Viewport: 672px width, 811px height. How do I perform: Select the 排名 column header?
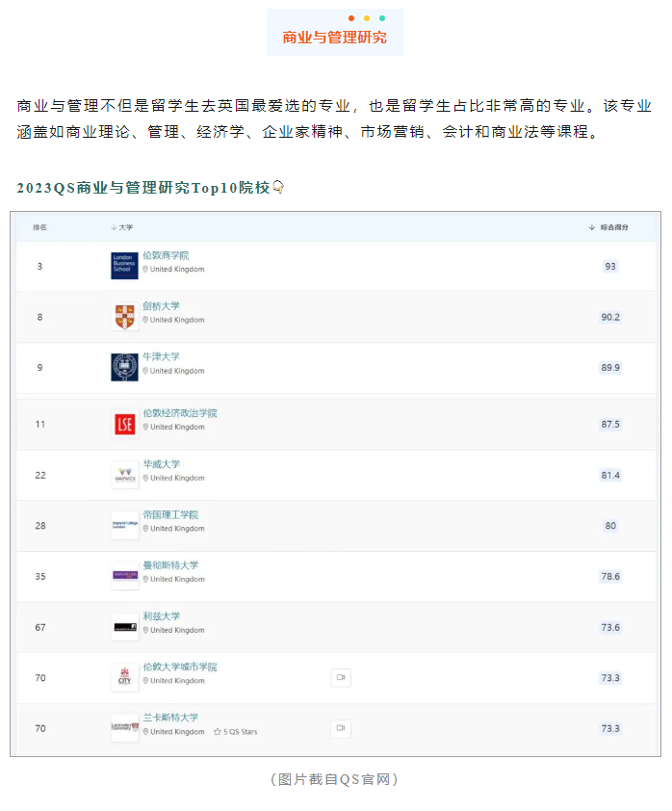39,227
